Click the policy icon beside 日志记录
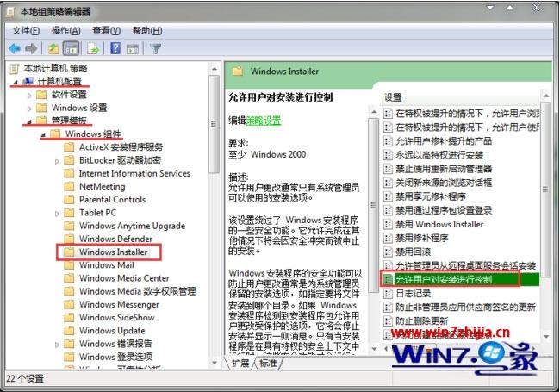The image size is (560, 392). 388,294
